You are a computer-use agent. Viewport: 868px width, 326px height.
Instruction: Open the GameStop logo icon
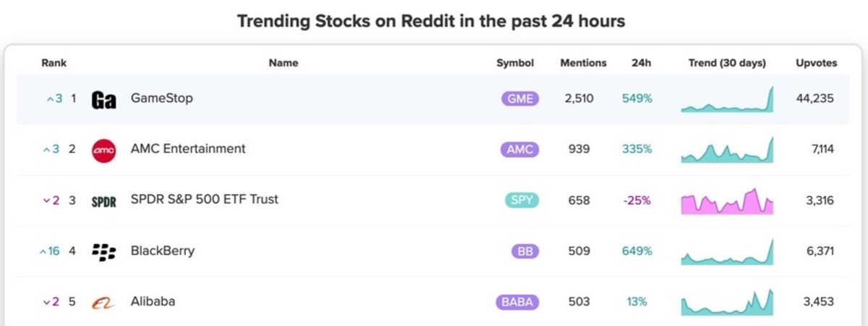click(103, 100)
